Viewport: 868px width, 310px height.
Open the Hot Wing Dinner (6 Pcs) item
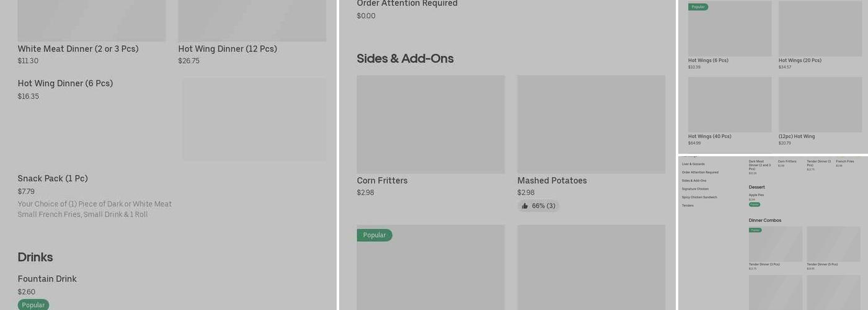tap(65, 84)
